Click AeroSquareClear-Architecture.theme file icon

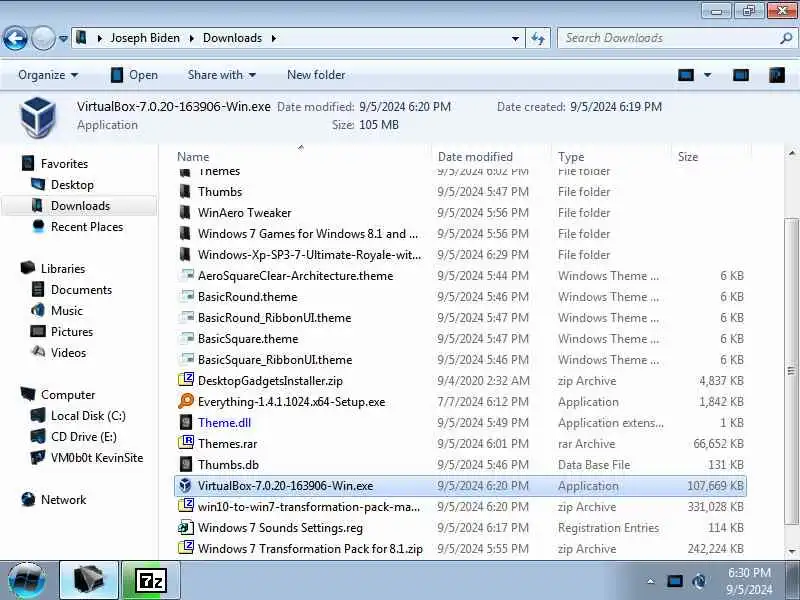point(186,276)
